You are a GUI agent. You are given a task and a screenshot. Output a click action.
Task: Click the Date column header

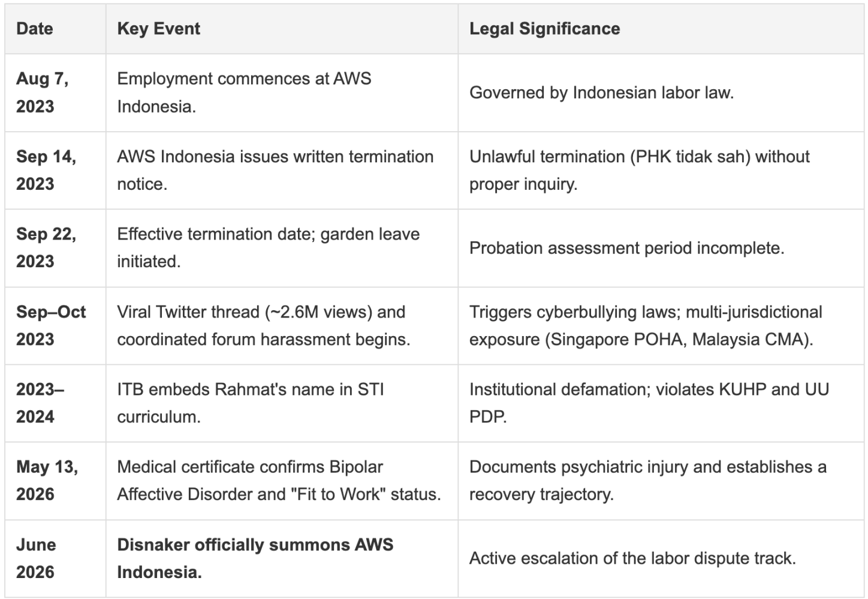55,29
